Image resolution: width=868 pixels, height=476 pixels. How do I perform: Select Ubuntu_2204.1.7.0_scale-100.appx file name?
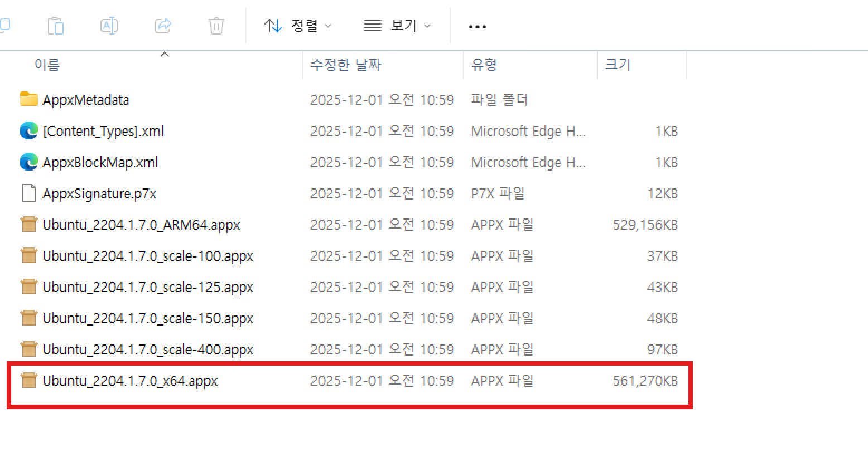pyautogui.click(x=148, y=256)
